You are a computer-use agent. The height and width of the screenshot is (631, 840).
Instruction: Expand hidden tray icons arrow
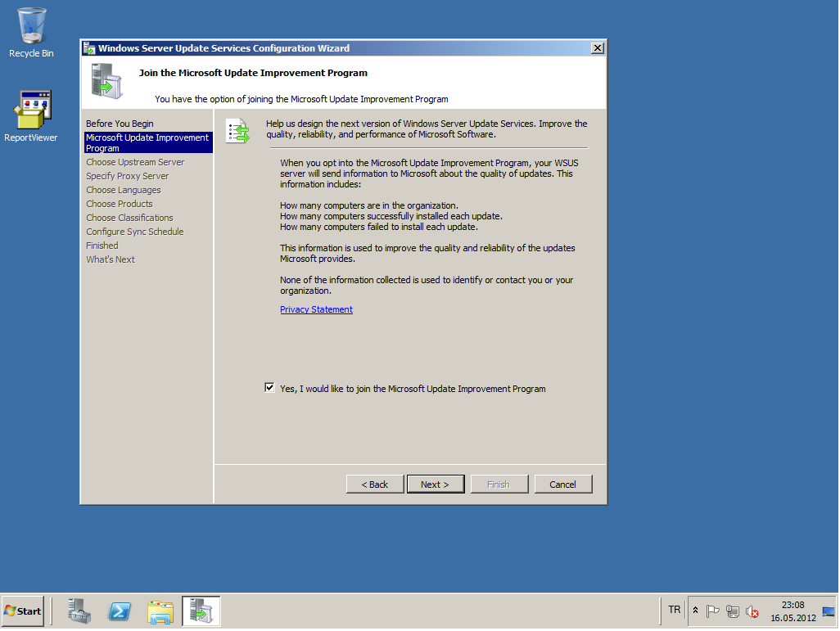[x=696, y=611]
